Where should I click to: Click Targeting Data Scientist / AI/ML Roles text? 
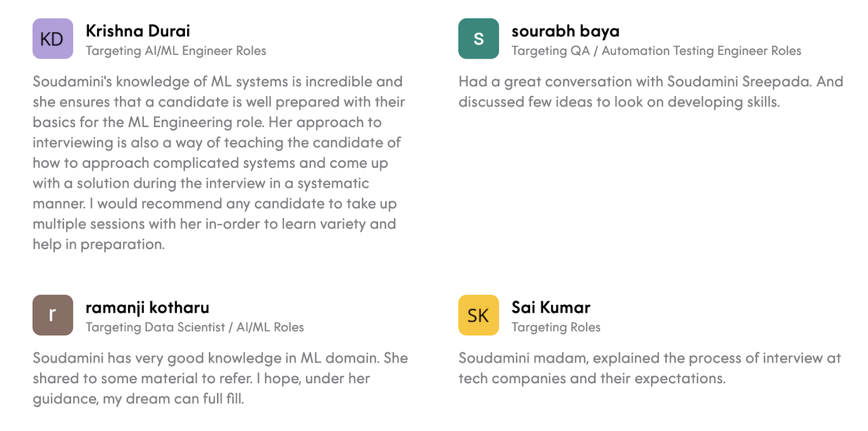click(x=195, y=327)
